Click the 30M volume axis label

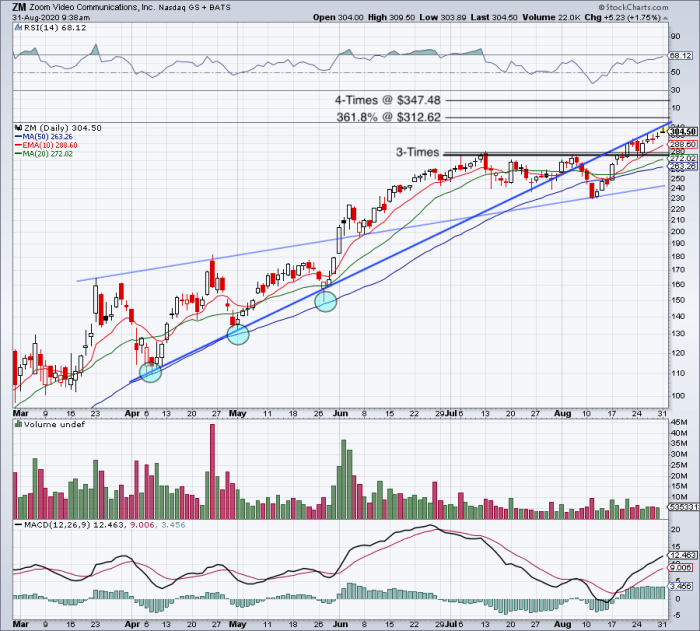(679, 454)
